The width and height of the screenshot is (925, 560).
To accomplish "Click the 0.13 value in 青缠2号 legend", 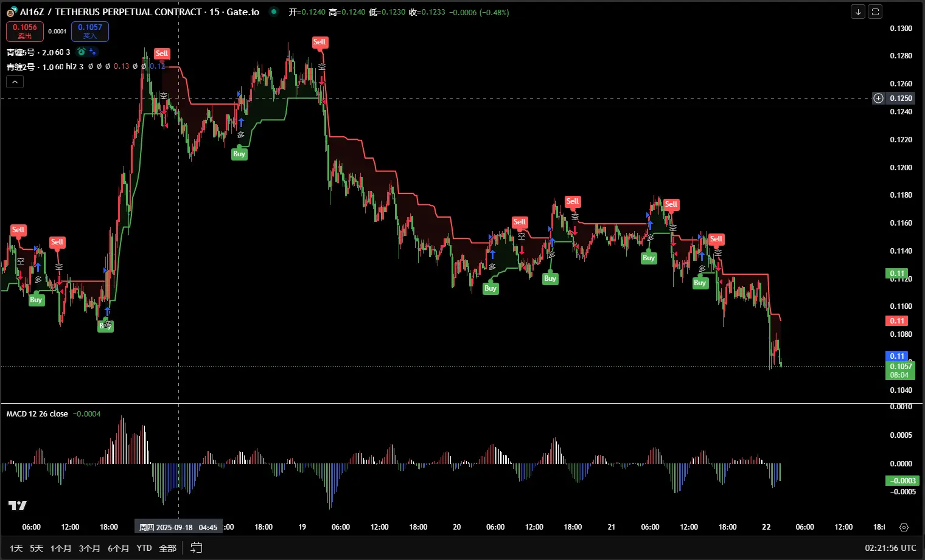I will point(121,66).
